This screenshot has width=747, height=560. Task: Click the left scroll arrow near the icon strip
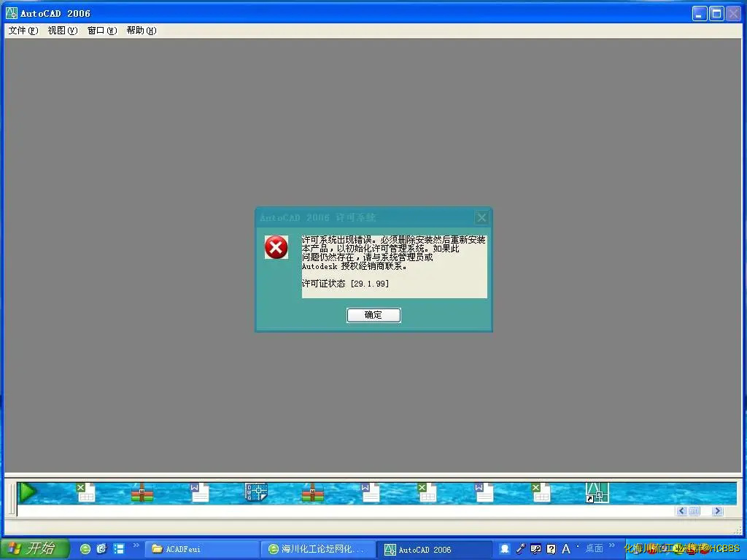[x=681, y=511]
